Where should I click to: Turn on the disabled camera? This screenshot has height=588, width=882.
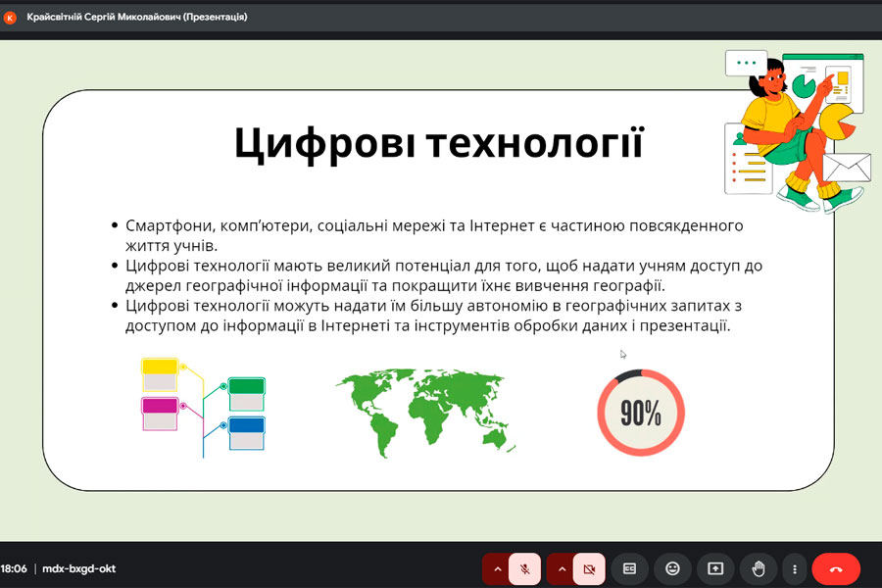589,568
